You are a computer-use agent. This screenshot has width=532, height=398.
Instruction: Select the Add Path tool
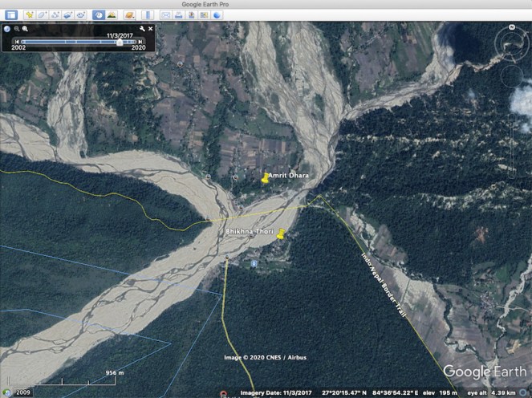click(55, 15)
